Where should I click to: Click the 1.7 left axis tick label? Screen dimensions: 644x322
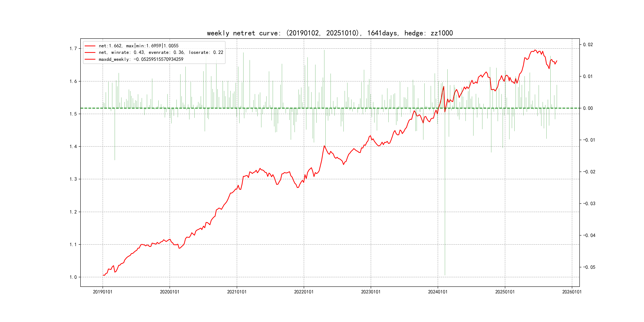coord(73,48)
